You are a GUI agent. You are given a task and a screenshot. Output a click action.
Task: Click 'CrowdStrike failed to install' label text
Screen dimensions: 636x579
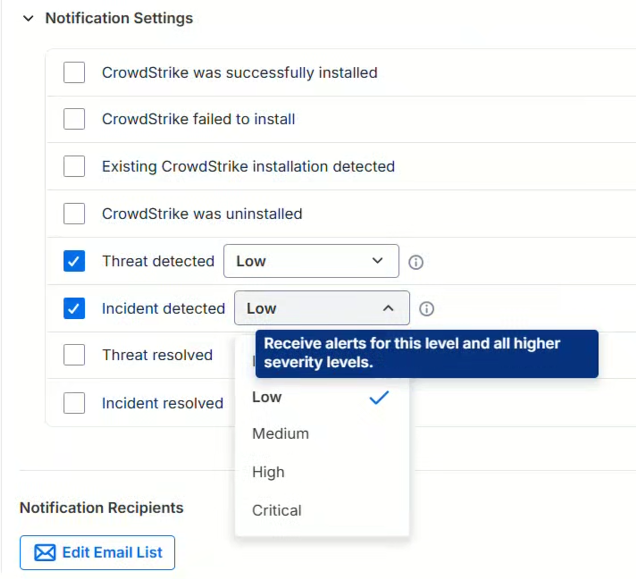pos(198,119)
